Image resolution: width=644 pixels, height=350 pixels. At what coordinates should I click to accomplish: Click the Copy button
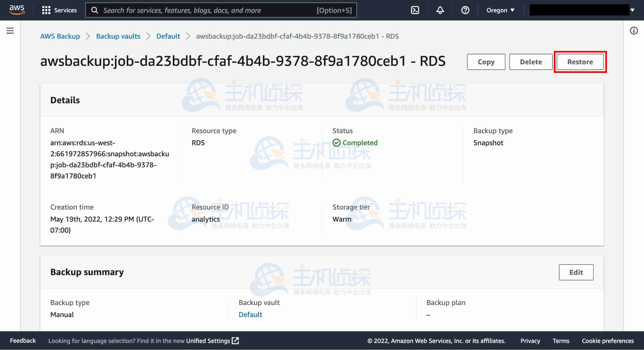pos(486,62)
